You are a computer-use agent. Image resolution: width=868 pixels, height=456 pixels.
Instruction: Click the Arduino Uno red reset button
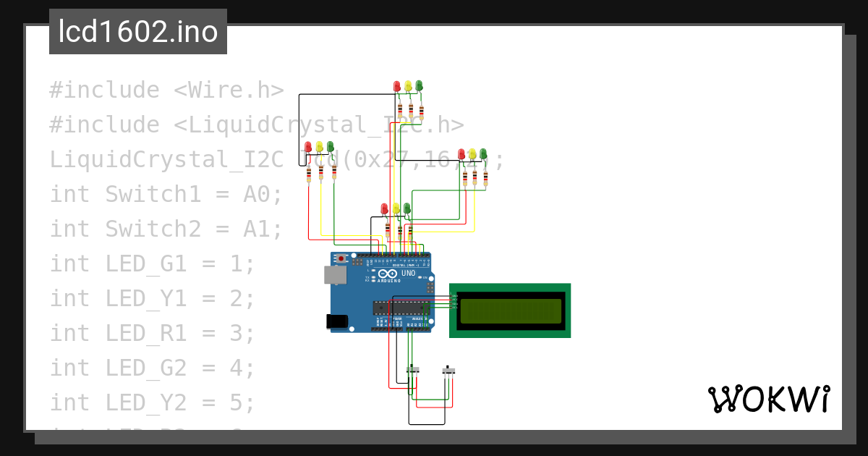pyautogui.click(x=341, y=258)
